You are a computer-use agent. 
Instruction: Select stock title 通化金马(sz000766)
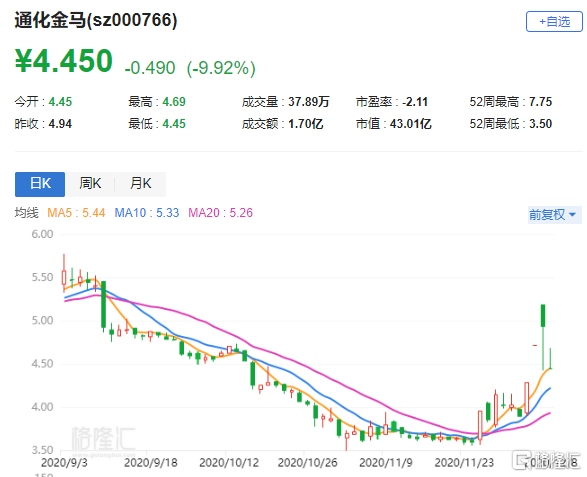pyautogui.click(x=96, y=20)
